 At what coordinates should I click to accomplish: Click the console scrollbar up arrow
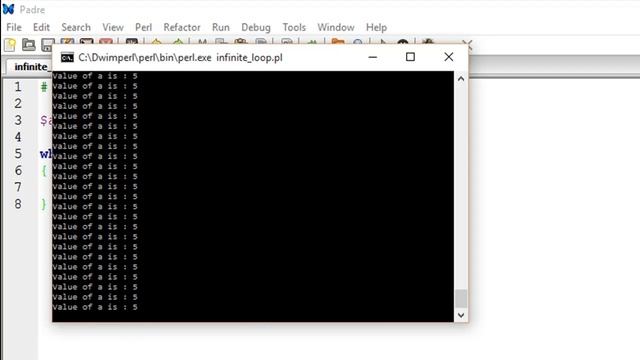461,79
